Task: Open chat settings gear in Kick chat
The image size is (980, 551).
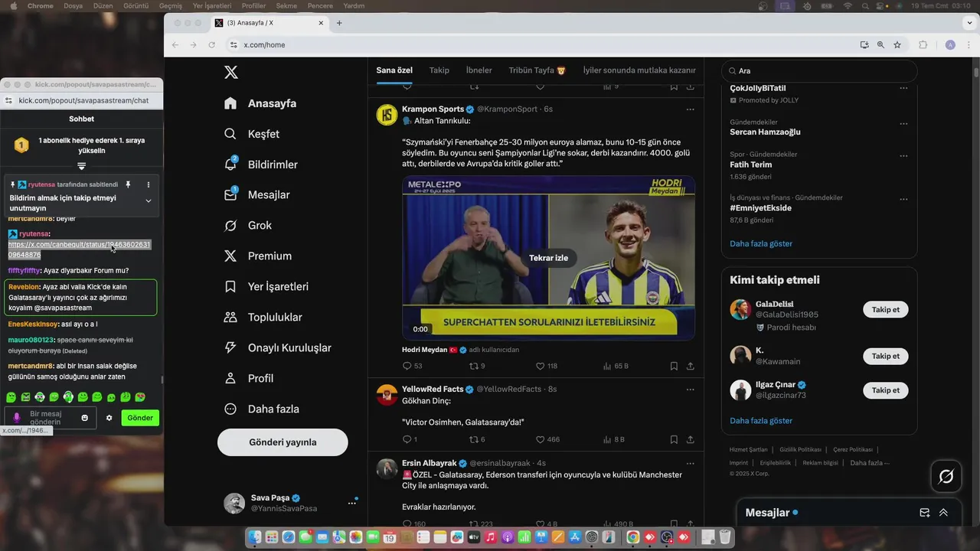Action: pyautogui.click(x=109, y=418)
